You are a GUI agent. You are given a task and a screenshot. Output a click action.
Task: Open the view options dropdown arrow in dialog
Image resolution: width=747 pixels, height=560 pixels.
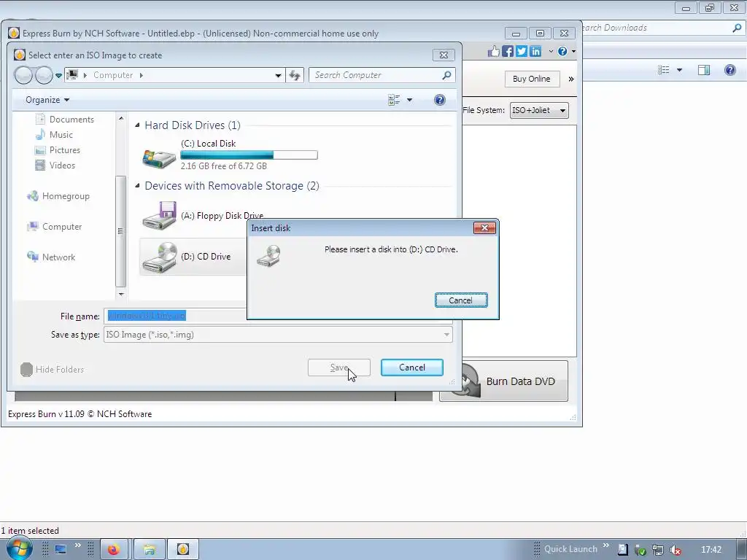pyautogui.click(x=409, y=99)
